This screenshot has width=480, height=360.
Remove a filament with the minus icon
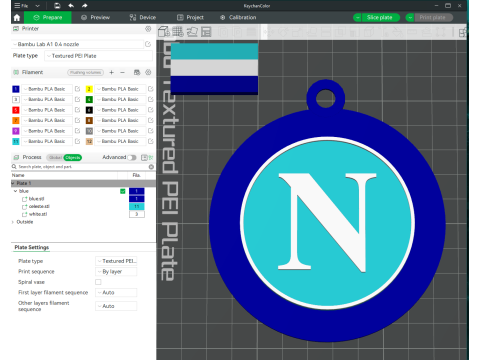(x=122, y=72)
